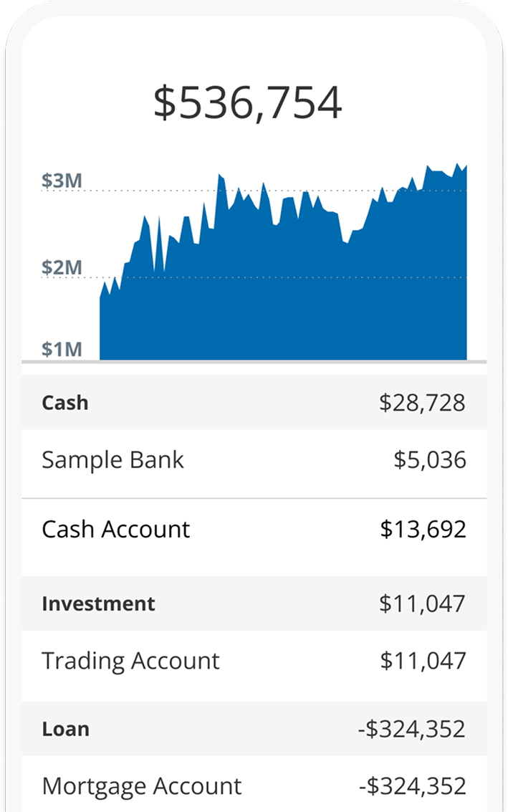Expand the Loan category header
The image size is (508, 812).
click(x=65, y=729)
